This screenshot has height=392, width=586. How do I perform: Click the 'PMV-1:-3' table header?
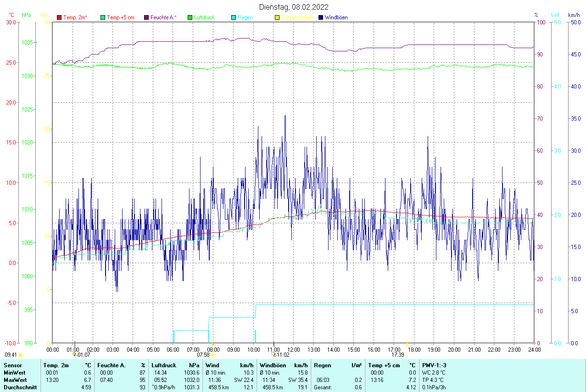click(434, 365)
